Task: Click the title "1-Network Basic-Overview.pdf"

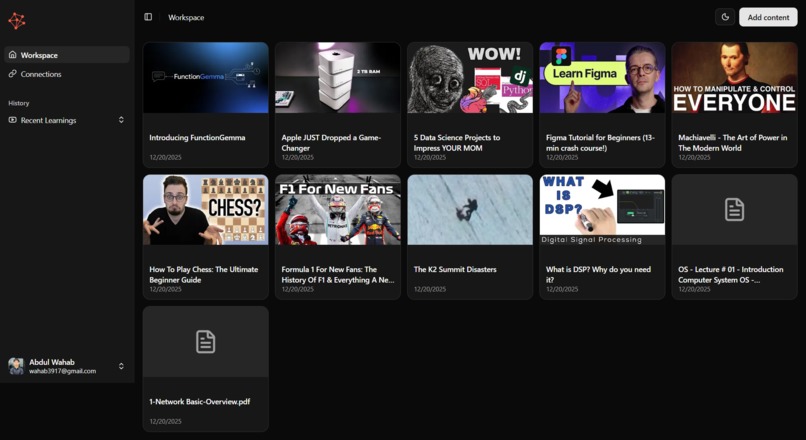Action: coord(199,401)
